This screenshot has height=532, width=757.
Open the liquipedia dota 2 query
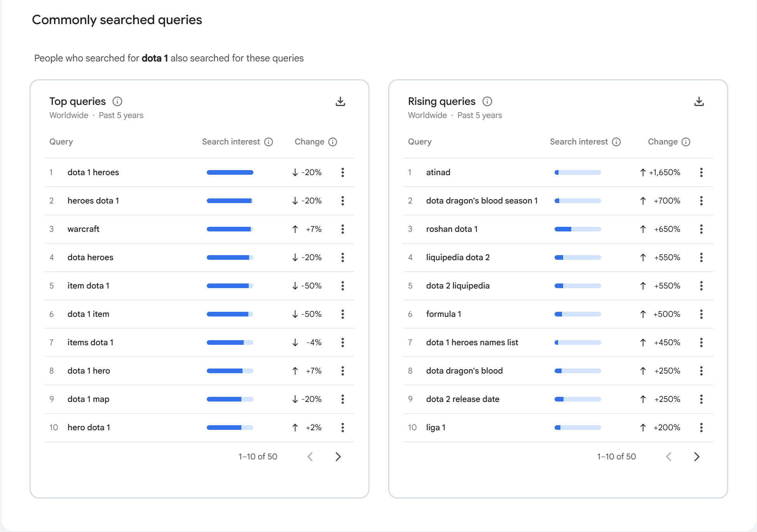point(458,257)
